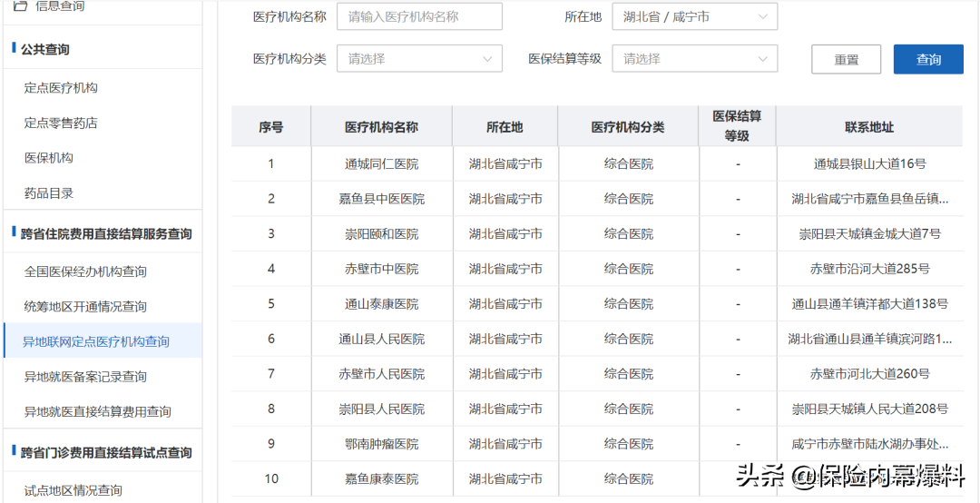Click chevron arrow of 医保结算等级 selector
The height and width of the screenshot is (503, 980).
(762, 59)
